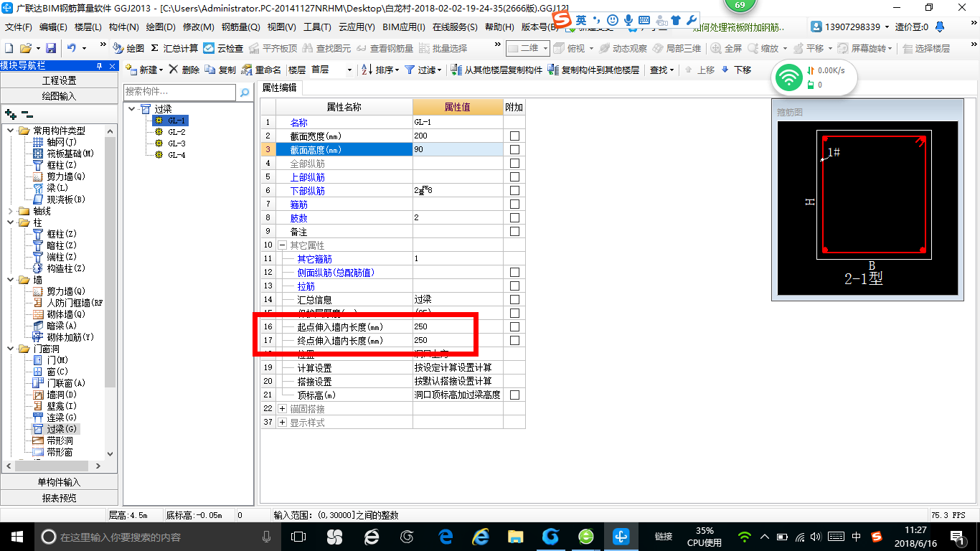980x551 pixels.
Task: Select 轴网(J) in the navigation tree
Action: (x=55, y=142)
